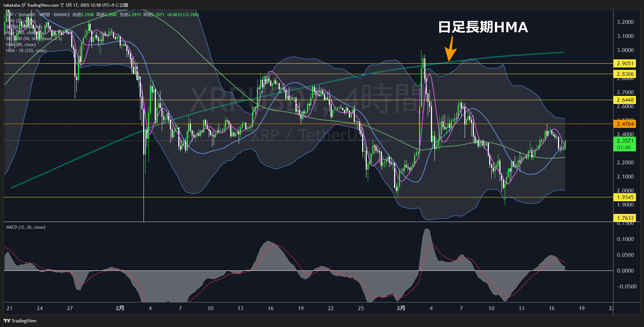The width and height of the screenshot is (644, 327).
Task: Click the 2.1000 price axis tick
Action: 625,177
